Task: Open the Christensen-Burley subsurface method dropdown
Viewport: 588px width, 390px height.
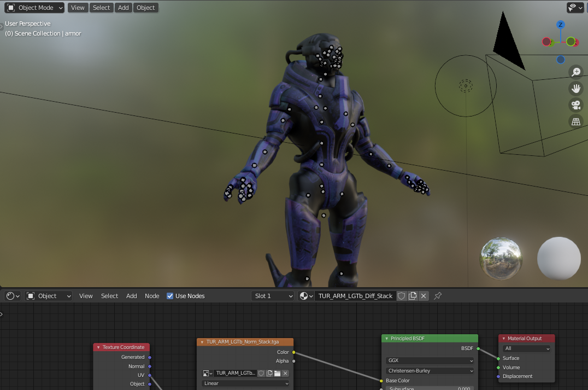Action: point(430,370)
